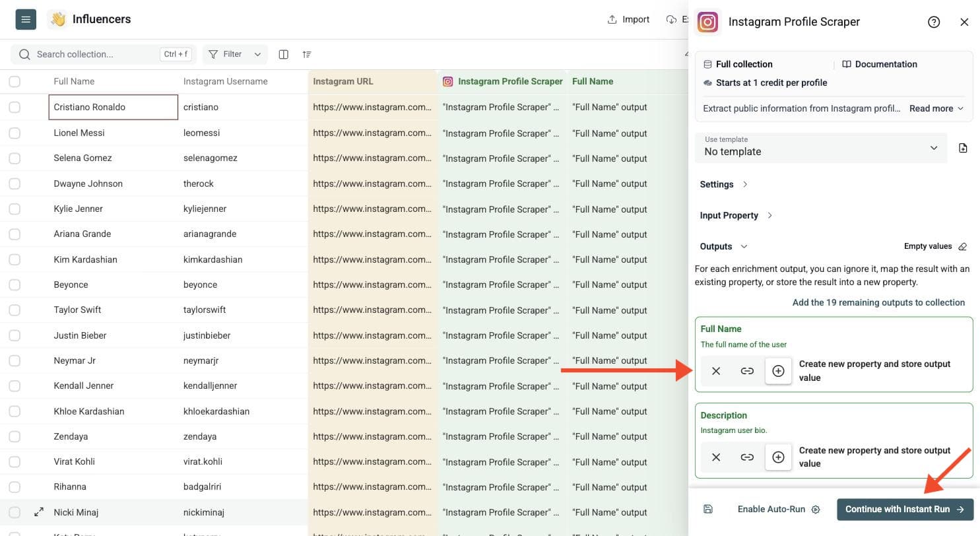The height and width of the screenshot is (536, 980).
Task: Open the hamburger menu button
Action: pyautogui.click(x=26, y=19)
